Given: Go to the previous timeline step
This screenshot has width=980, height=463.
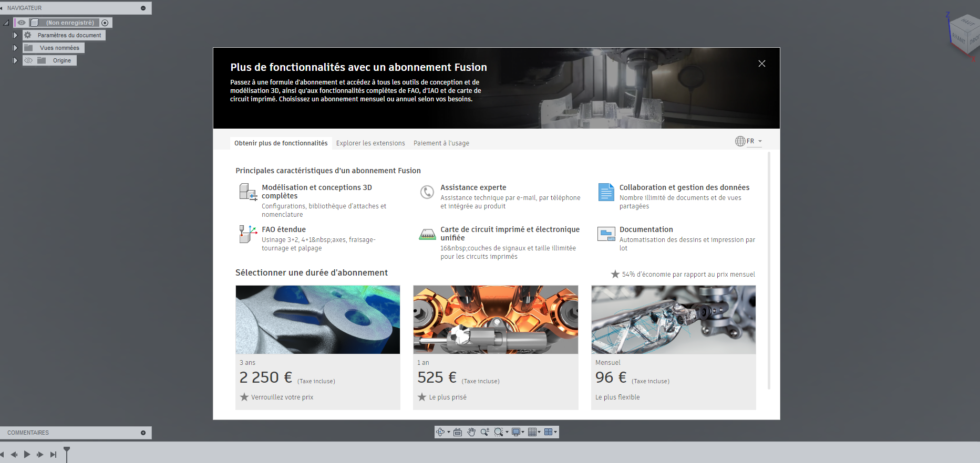Looking at the screenshot, I should tap(14, 454).
